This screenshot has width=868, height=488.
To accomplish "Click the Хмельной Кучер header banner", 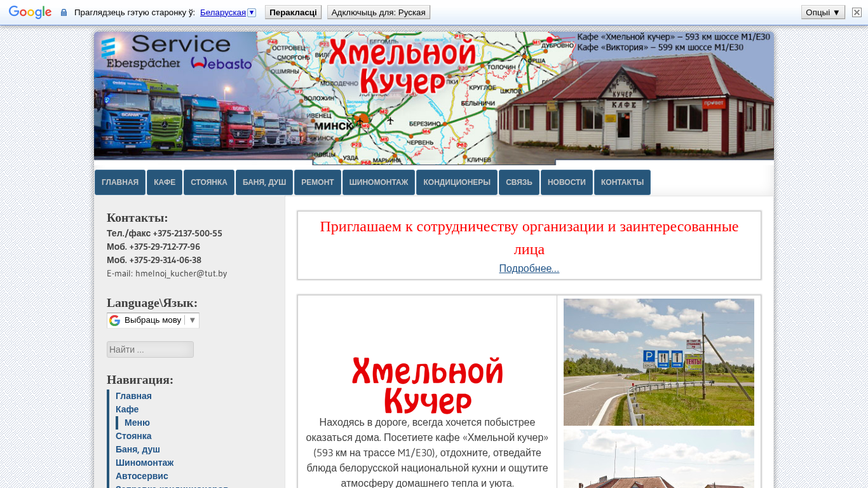I will (434, 98).
